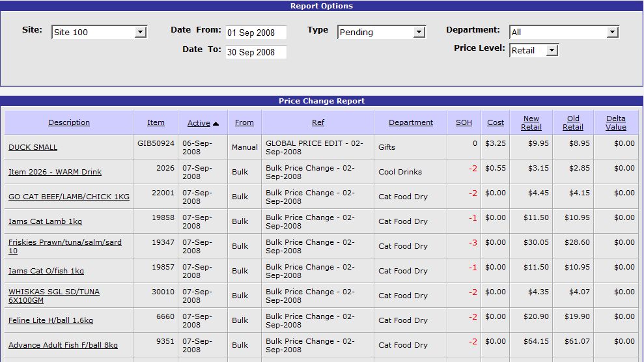Image resolution: width=644 pixels, height=362 pixels.
Task: Click new retail price $30.05
Action: point(536,242)
